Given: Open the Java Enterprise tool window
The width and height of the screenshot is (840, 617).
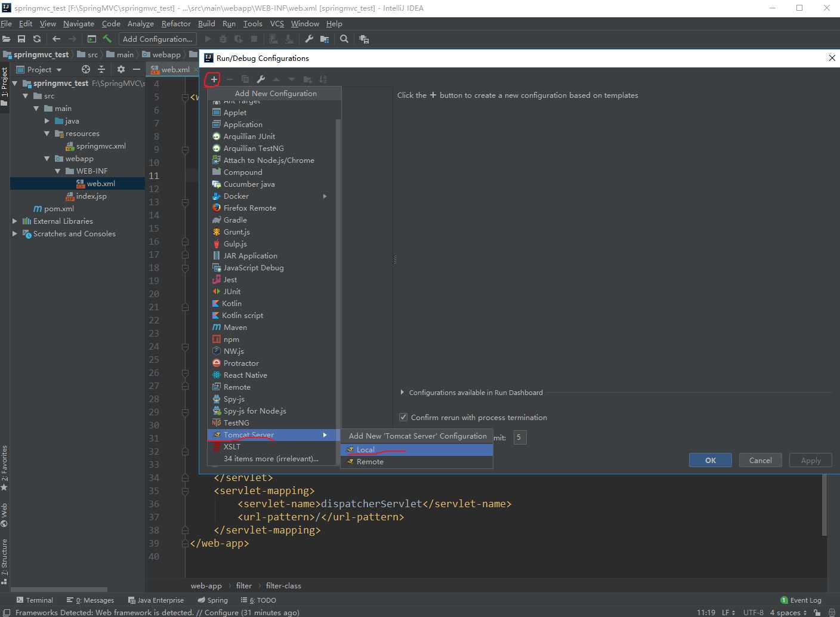Looking at the screenshot, I should point(156,600).
